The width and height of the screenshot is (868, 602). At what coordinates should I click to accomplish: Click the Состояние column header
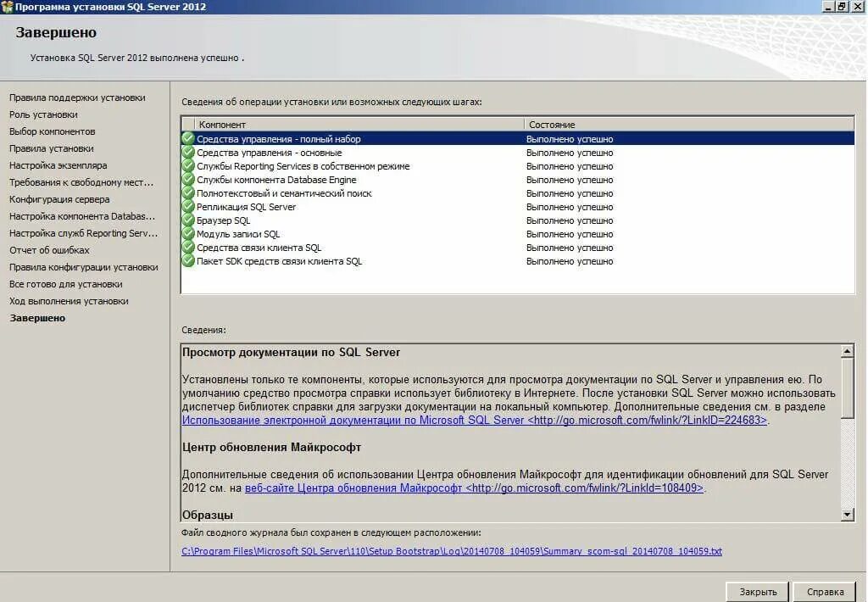tap(688, 125)
